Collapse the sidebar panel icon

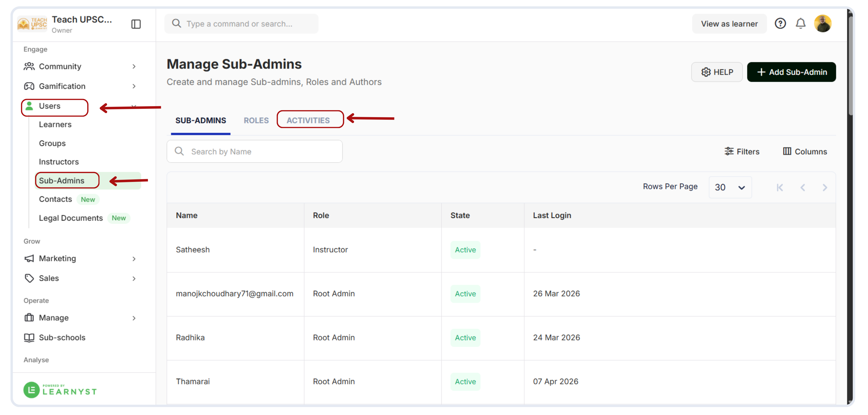tap(136, 24)
